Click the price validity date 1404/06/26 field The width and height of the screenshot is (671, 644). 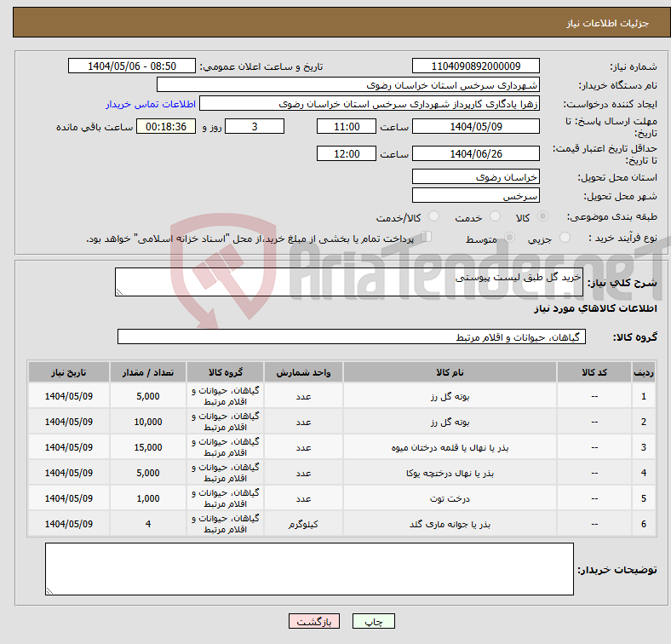click(x=475, y=153)
